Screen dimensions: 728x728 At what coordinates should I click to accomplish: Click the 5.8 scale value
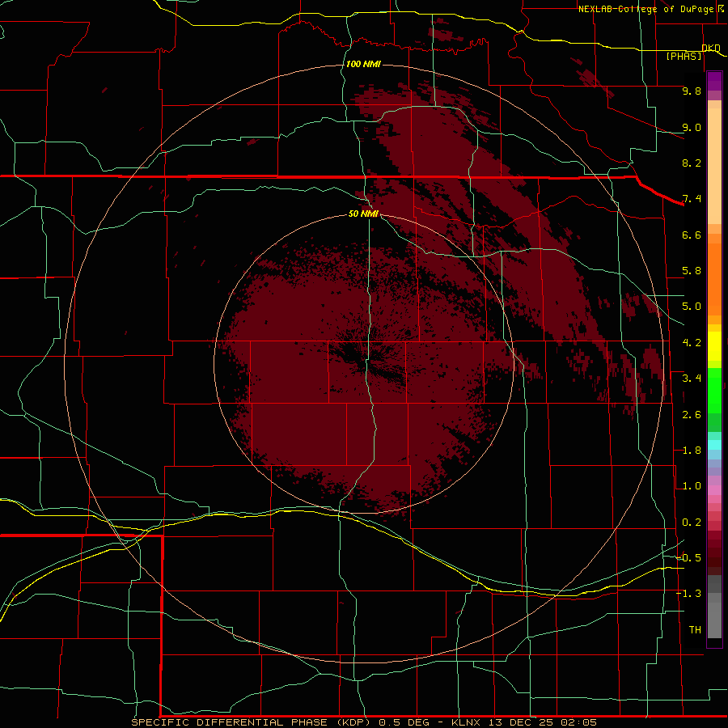(692, 271)
